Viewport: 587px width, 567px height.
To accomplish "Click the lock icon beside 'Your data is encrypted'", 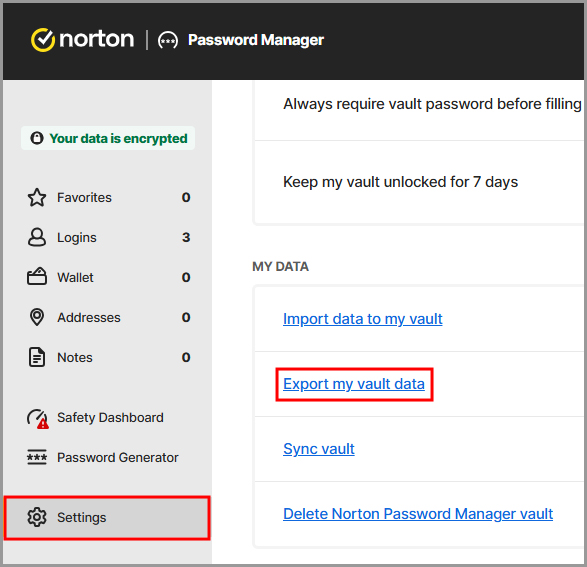I will [x=37, y=138].
